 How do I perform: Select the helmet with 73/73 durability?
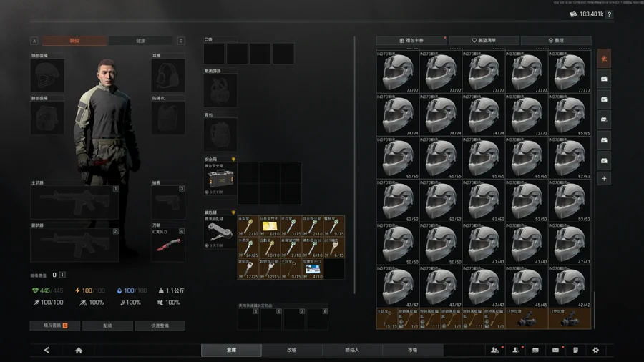click(x=527, y=115)
